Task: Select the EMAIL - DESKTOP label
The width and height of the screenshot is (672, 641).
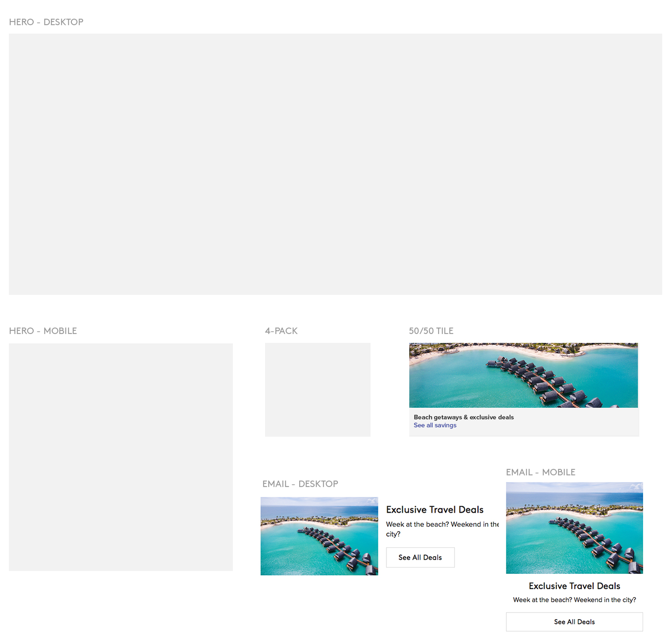Action: pos(300,484)
